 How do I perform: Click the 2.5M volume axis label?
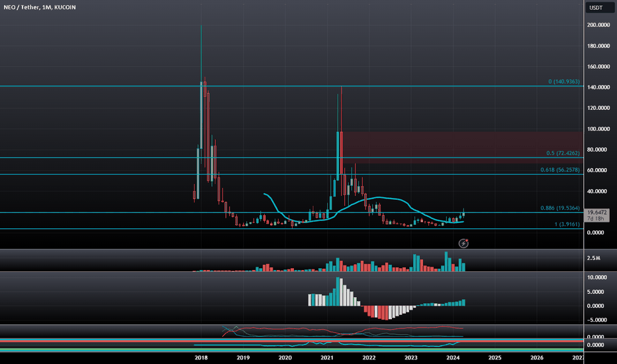tap(593, 258)
